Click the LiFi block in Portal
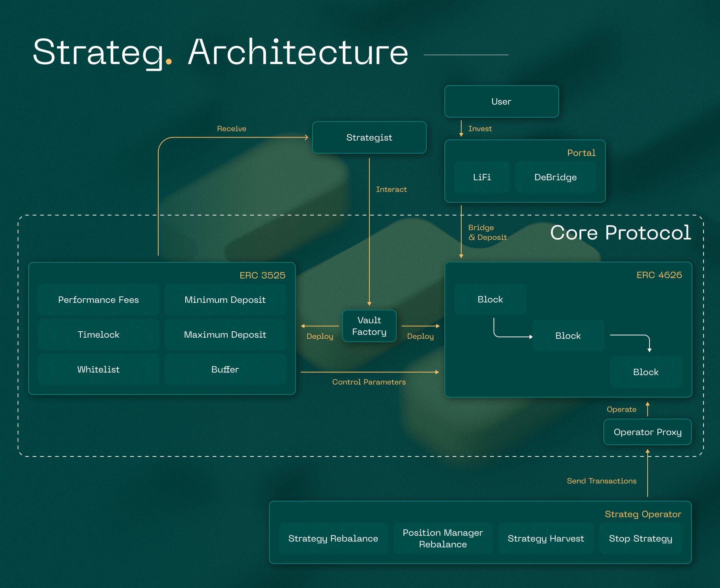 482,177
